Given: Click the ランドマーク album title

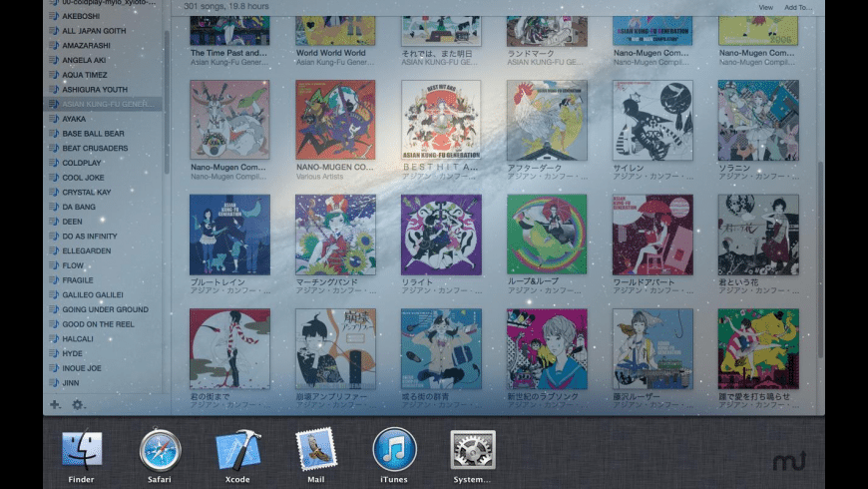Looking at the screenshot, I should point(531,53).
